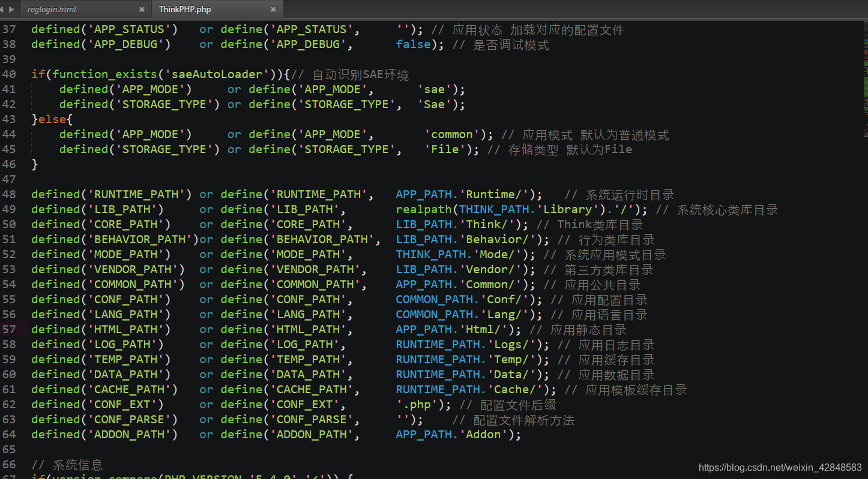Viewport: 868px width, 479px height.
Task: Click the else keyword on line 43
Action: [52, 119]
